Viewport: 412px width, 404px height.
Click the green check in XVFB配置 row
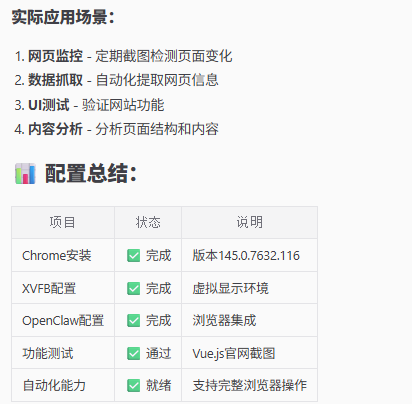tap(134, 288)
